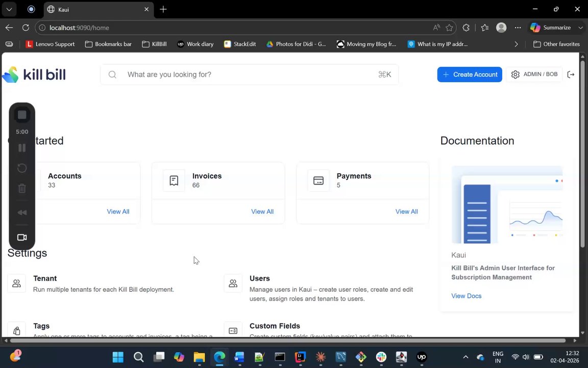
Task: Expand the Summarize dropdown chevron
Action: [x=580, y=28]
